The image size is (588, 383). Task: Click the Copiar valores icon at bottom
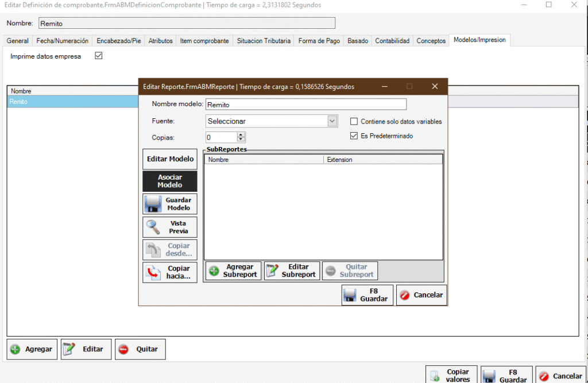[435, 376]
